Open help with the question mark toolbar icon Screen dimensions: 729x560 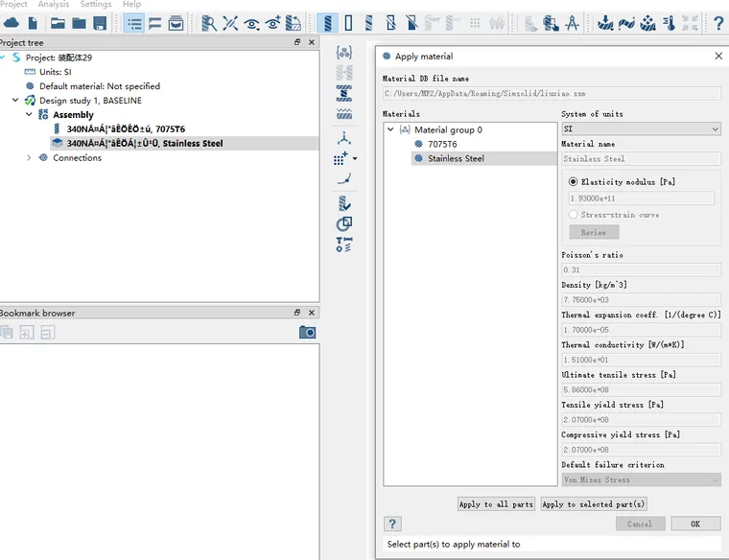coord(718,23)
